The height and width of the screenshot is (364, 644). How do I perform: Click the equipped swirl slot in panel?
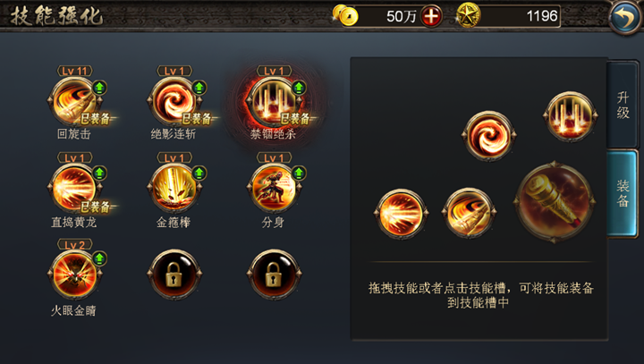pyautogui.click(x=488, y=136)
